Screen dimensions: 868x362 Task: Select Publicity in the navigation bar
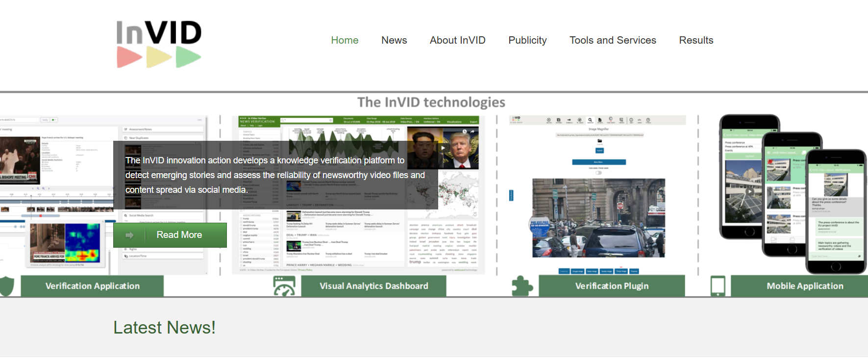tap(527, 40)
